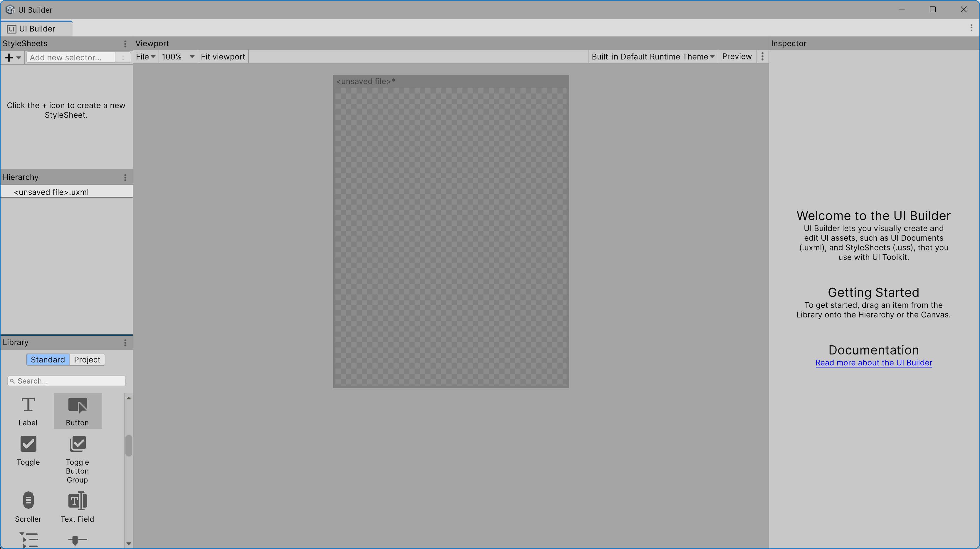Click the Hierarchy panel title
Viewport: 980px width, 549px height.
pos(21,178)
